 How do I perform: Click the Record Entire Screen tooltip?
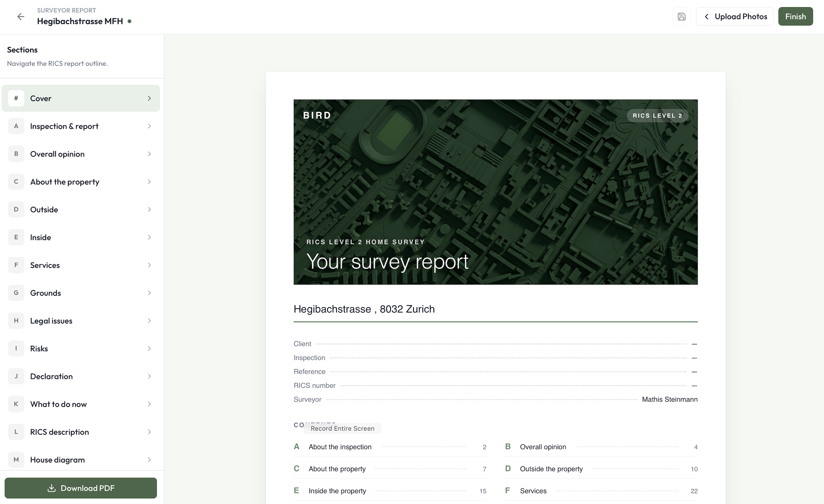[342, 428]
